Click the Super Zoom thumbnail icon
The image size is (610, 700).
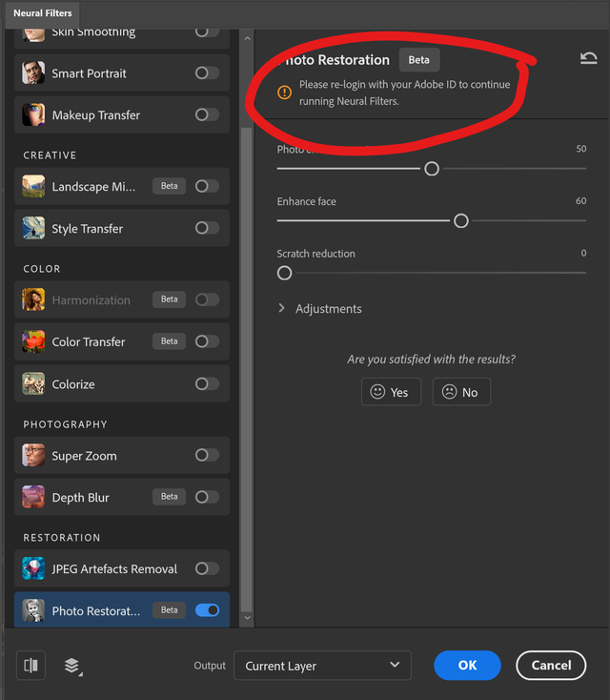[33, 455]
